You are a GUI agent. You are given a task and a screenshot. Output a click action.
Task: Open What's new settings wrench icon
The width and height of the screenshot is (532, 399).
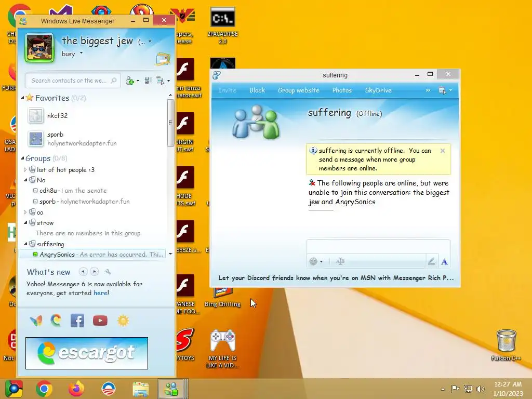tap(108, 271)
